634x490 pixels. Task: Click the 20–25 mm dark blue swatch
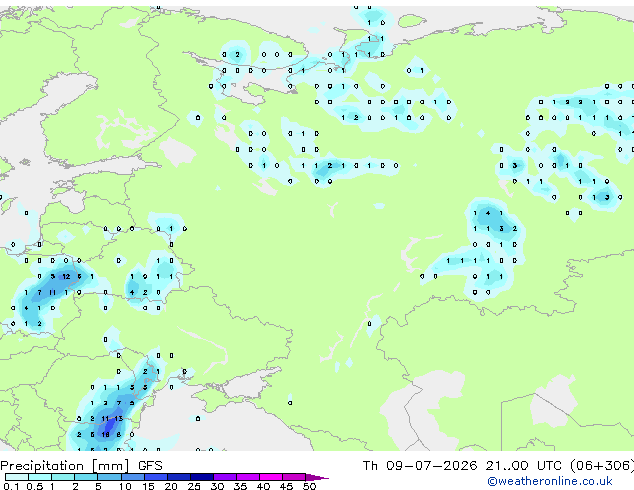(178, 477)
